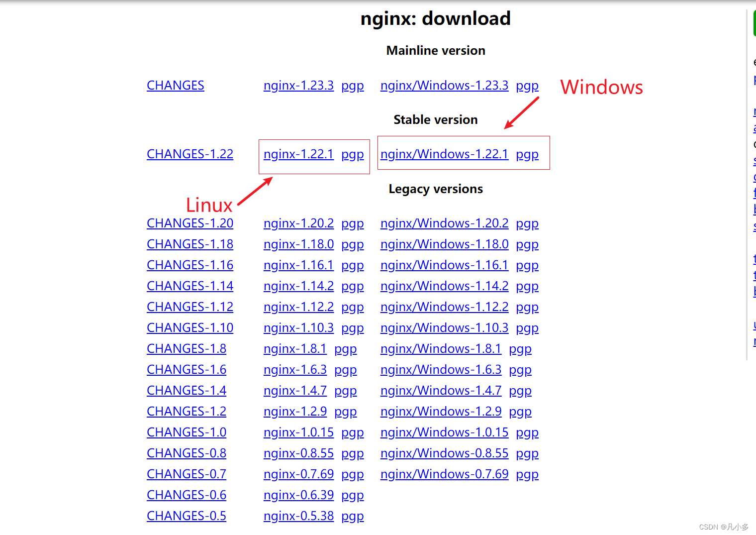
Task: Download nginx/Windows-1.23.3 mainline build
Action: 444,86
